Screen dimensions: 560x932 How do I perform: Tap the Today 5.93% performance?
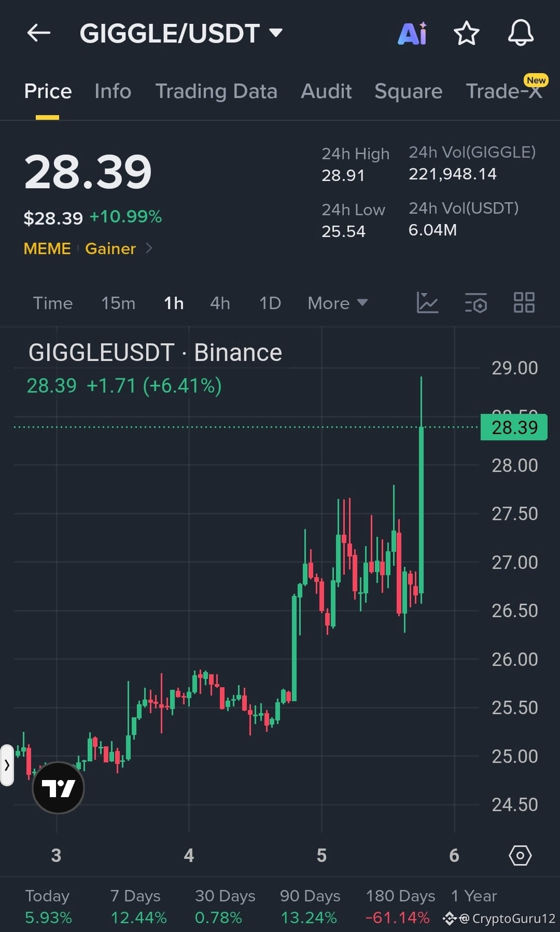coord(48,907)
